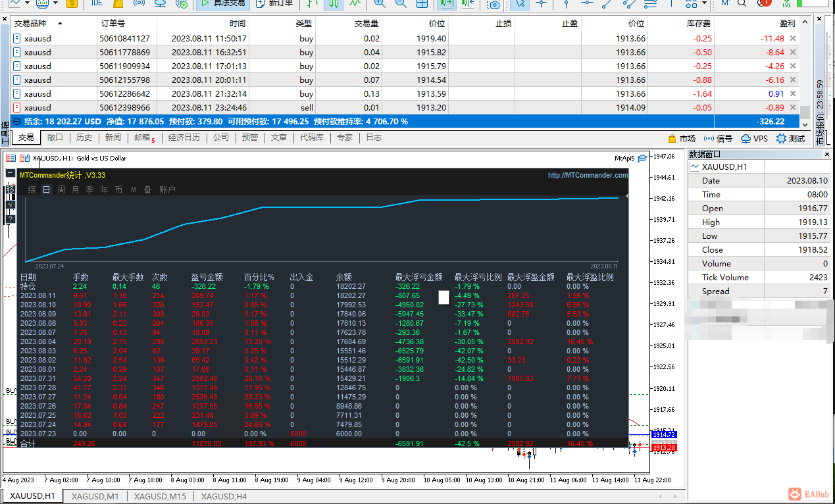Close the 数据窗口 data window
Viewport: 835px width, 504px height.
827,154
